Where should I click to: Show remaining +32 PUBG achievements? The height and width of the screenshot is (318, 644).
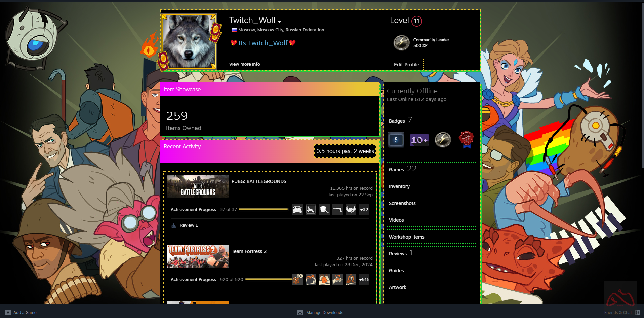(x=364, y=209)
